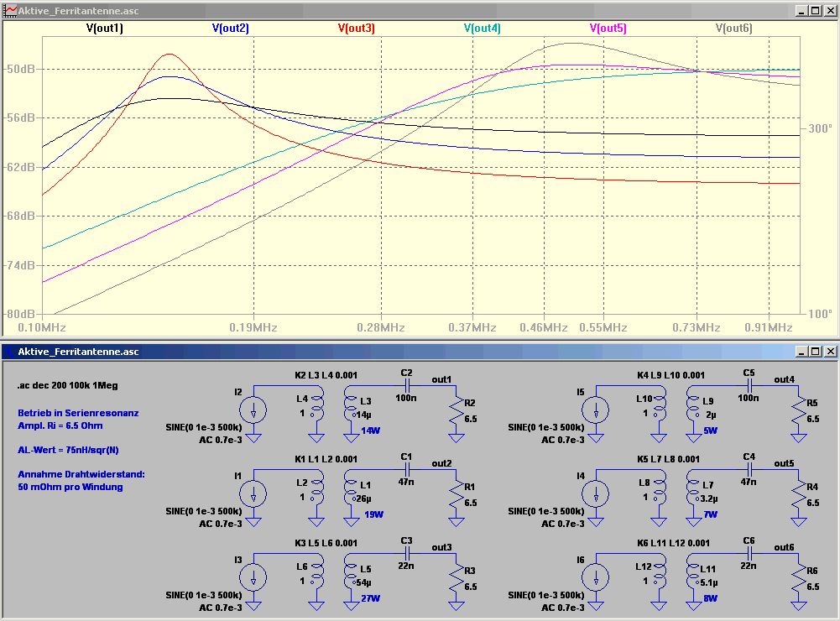Select current source I1 symbol
The height and width of the screenshot is (621, 840).
coord(253,494)
